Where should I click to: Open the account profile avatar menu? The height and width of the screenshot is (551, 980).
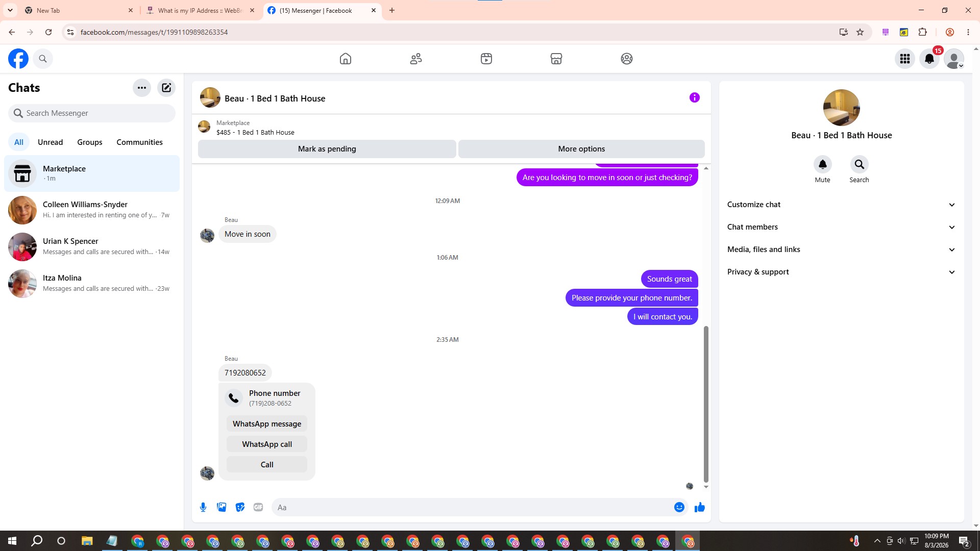coord(954,59)
